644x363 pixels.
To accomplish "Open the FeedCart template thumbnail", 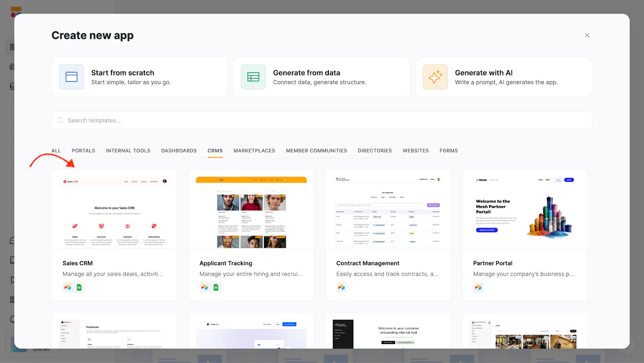I will (x=252, y=331).
